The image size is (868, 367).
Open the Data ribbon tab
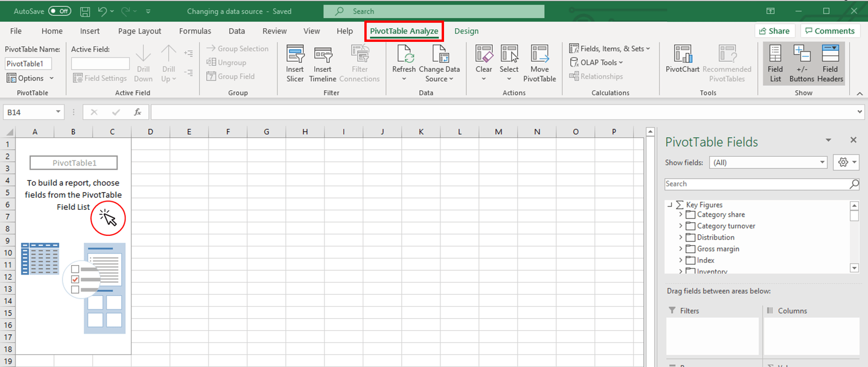point(237,31)
